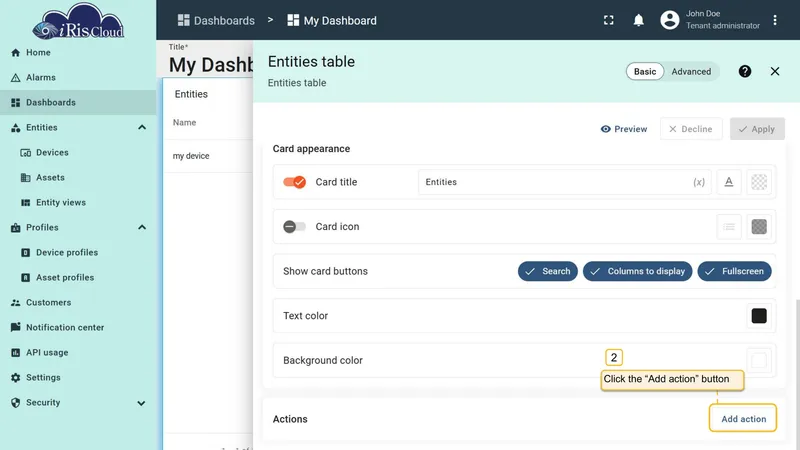Open card title font settings icon

click(x=729, y=182)
